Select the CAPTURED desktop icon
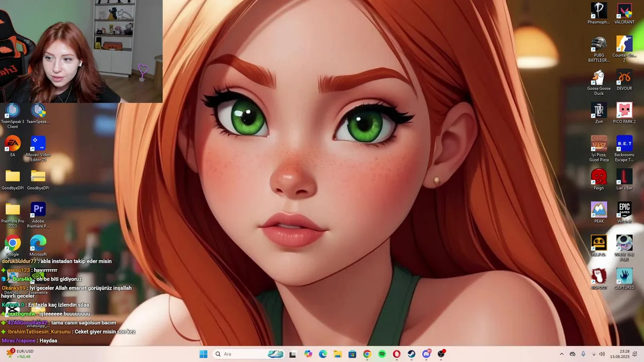 click(624, 279)
